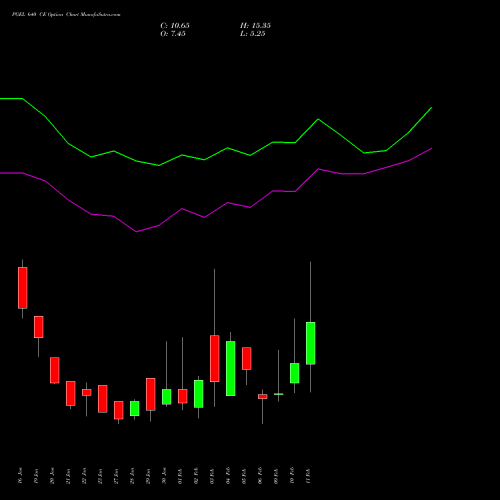Click the low value L: 5.25

[x=253, y=34]
